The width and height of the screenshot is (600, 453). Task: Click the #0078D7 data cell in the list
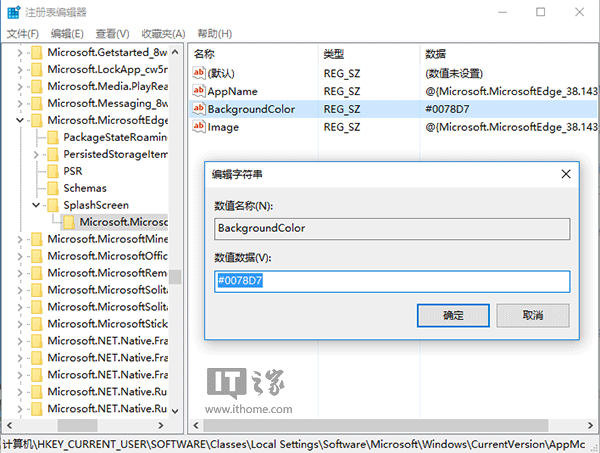pos(447,109)
